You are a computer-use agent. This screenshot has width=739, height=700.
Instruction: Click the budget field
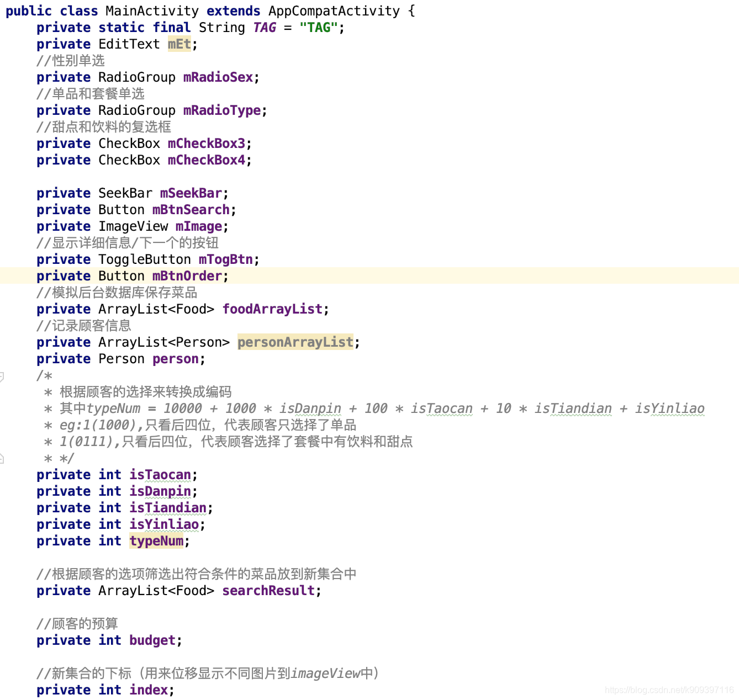[152, 640]
